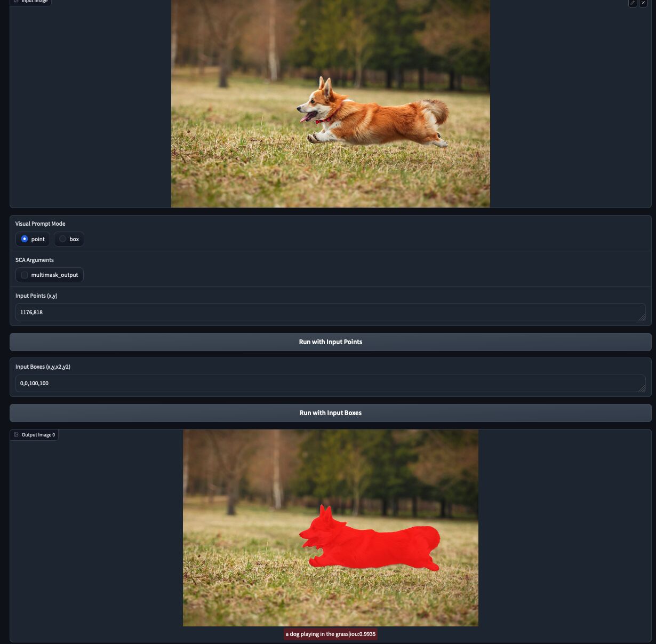Remove the input image with the X icon
The width and height of the screenshot is (656, 644).
pyautogui.click(x=643, y=3)
